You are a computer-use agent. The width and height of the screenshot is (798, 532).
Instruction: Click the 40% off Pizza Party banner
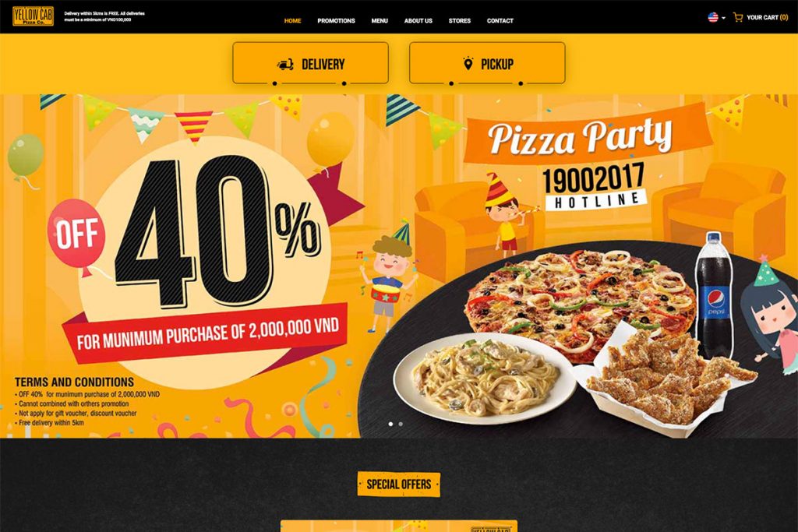[399, 266]
